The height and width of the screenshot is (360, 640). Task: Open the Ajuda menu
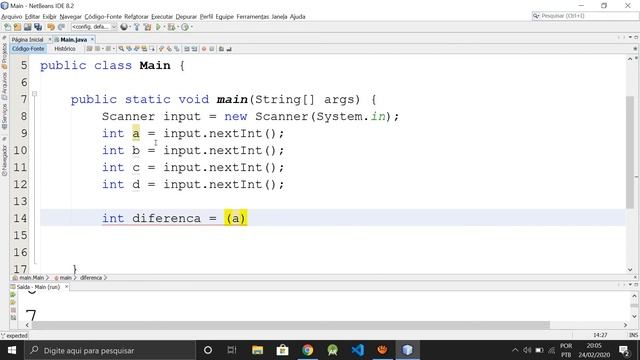(298, 17)
